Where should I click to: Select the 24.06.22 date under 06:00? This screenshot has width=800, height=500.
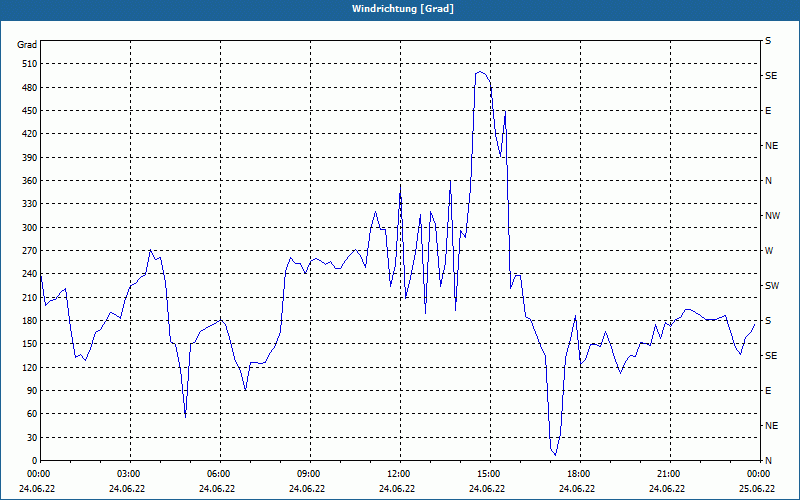pos(217,488)
